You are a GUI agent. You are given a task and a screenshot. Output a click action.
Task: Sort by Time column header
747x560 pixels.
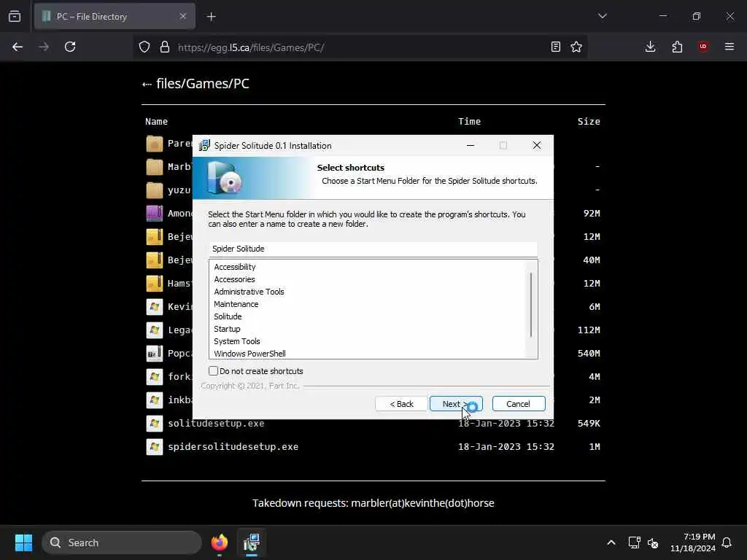coord(469,122)
